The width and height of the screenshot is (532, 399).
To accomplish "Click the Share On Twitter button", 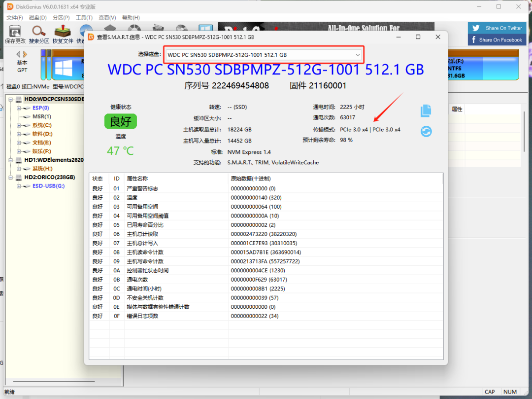I will click(497, 28).
